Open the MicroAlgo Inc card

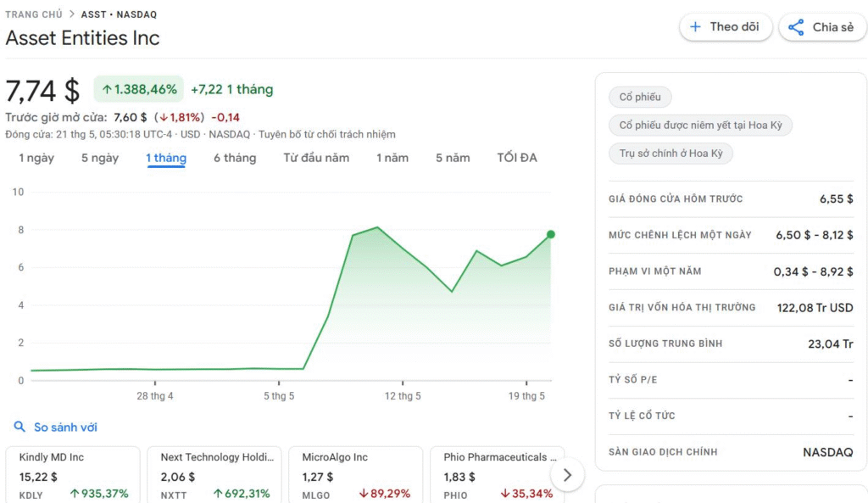coord(356,475)
